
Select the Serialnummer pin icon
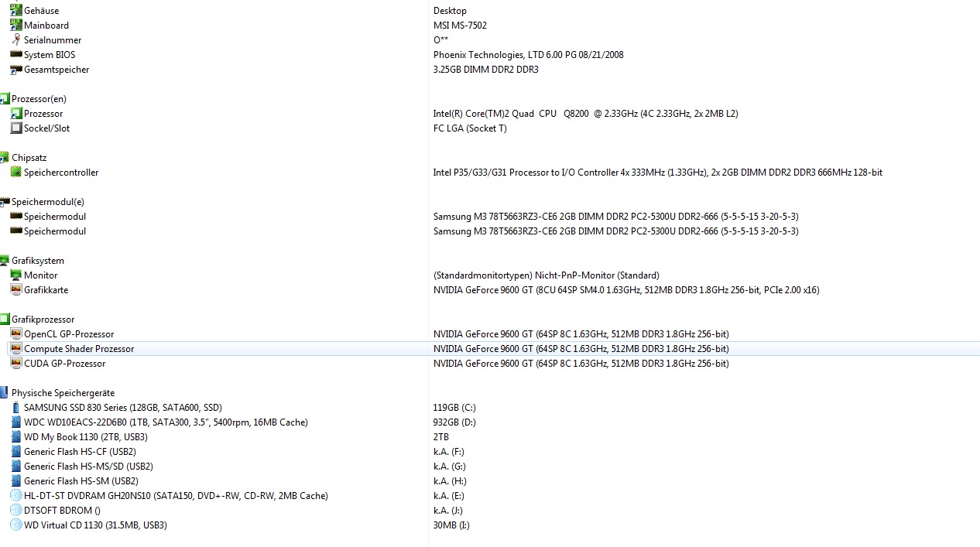click(16, 40)
